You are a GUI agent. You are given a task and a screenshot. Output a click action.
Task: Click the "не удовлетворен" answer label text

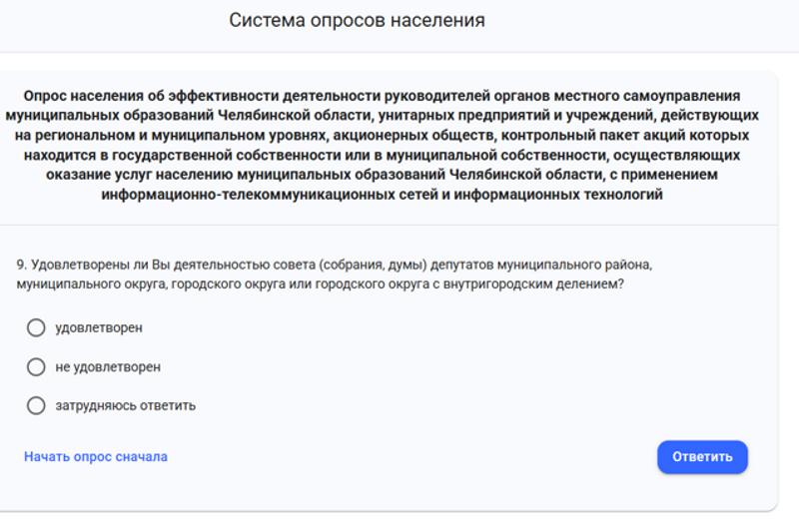108,367
